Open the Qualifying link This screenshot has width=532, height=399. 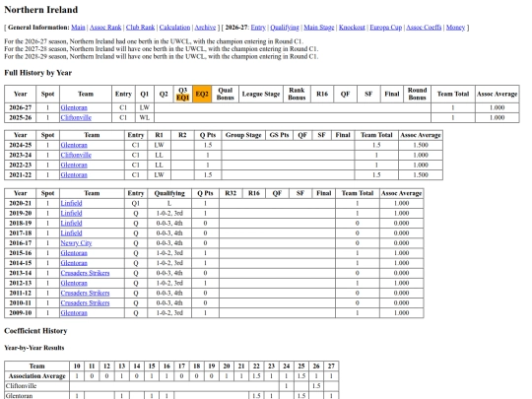click(285, 28)
